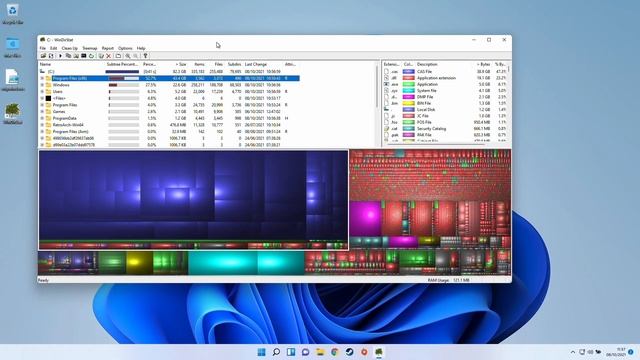This screenshot has width=640, height=360.
Task: Select the WinDirStat desktop shortcut icon
Action: 13,113
